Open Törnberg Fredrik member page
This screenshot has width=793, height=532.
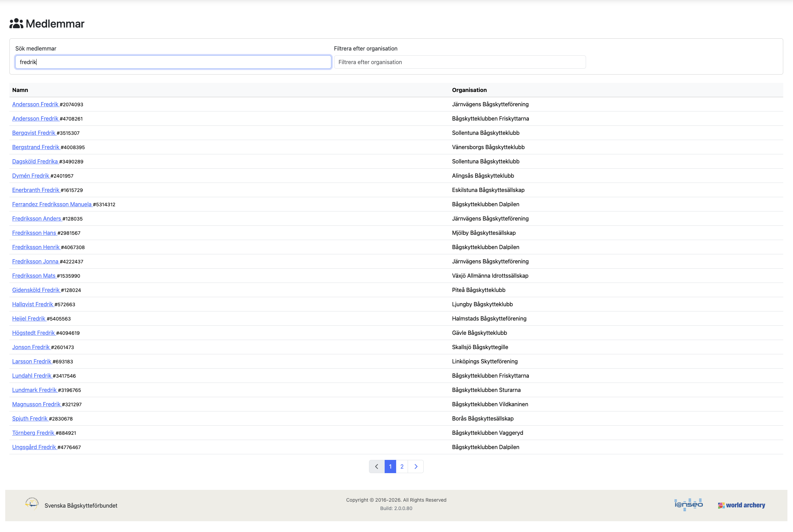33,433
